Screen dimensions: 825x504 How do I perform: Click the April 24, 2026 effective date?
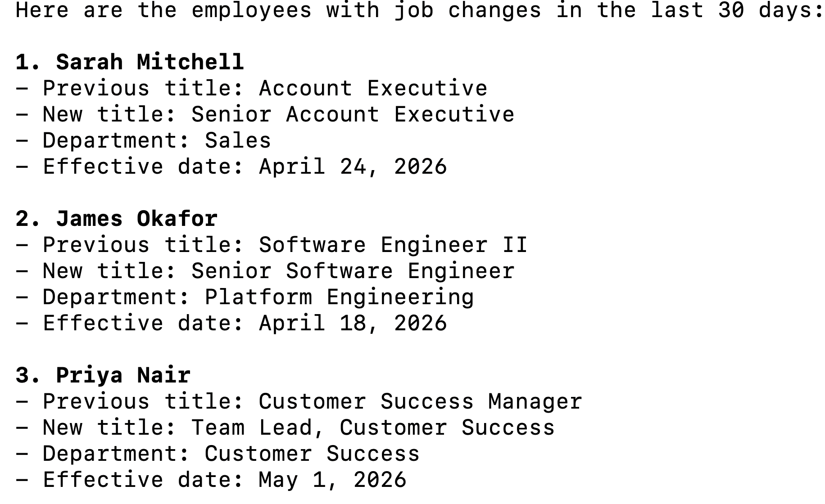353,166
